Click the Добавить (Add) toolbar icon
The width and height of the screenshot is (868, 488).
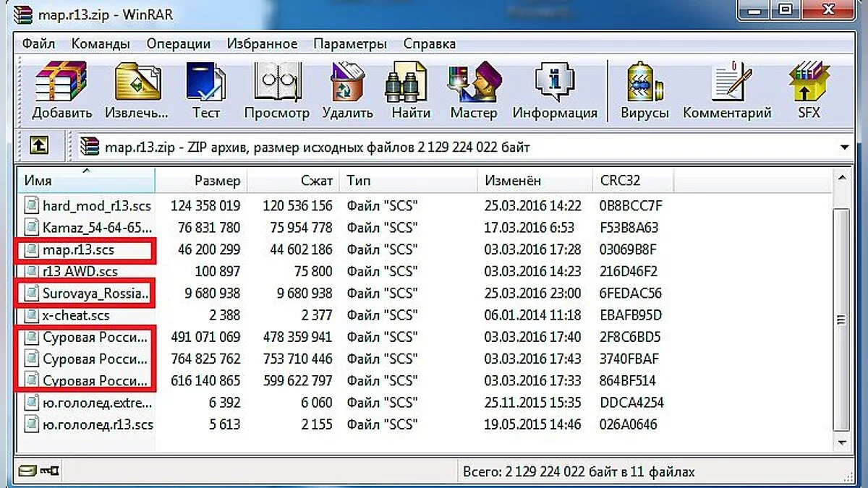tap(61, 82)
